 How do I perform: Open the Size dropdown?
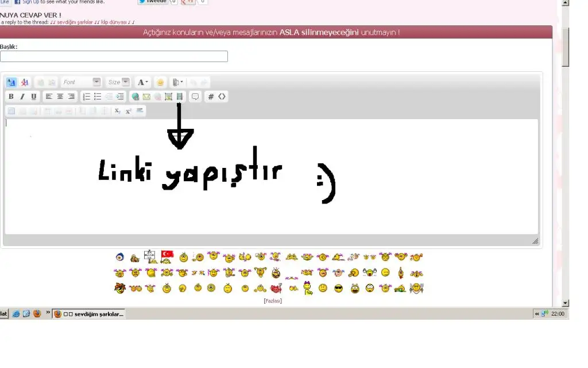[x=118, y=82]
